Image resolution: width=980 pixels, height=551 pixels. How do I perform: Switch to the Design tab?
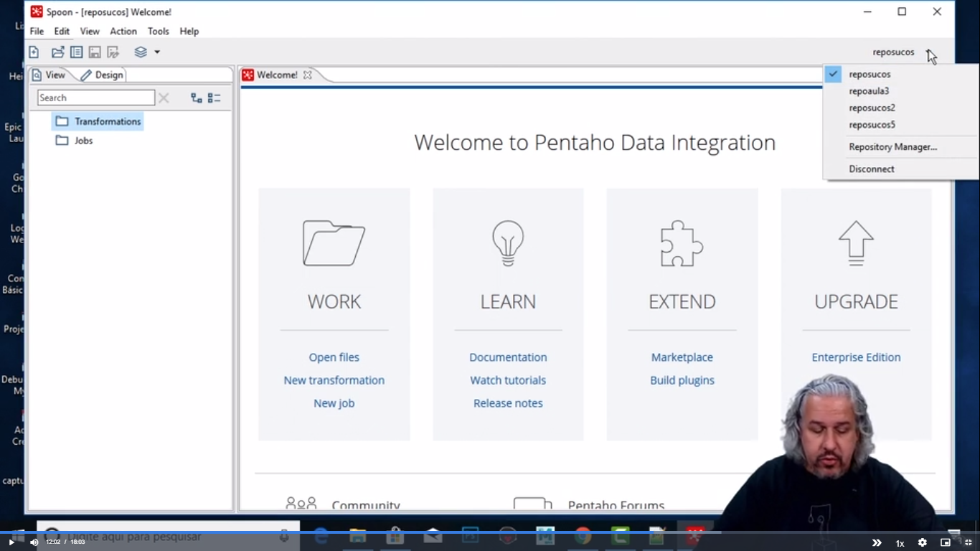(102, 75)
